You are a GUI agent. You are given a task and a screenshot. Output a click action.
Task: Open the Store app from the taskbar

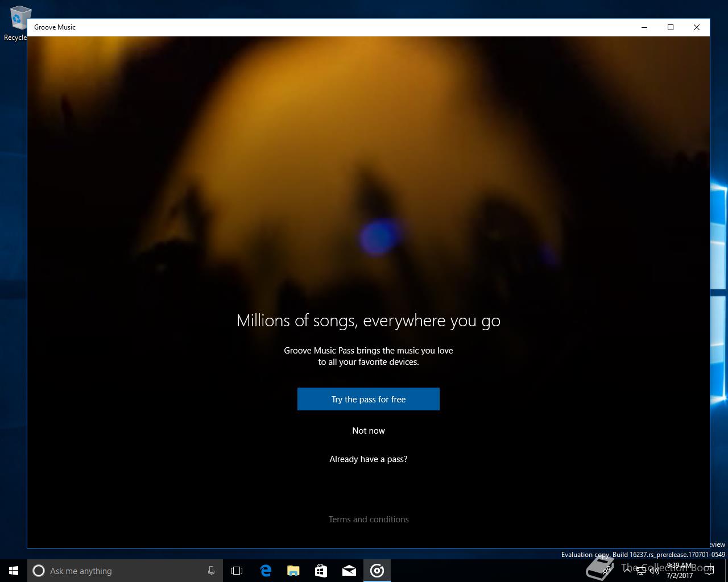coord(321,571)
